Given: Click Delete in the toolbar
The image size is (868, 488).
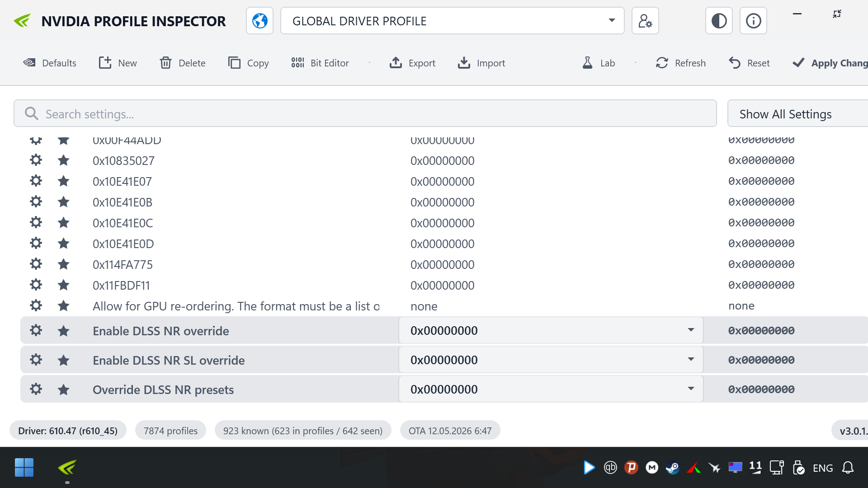Looking at the screenshot, I should point(183,63).
